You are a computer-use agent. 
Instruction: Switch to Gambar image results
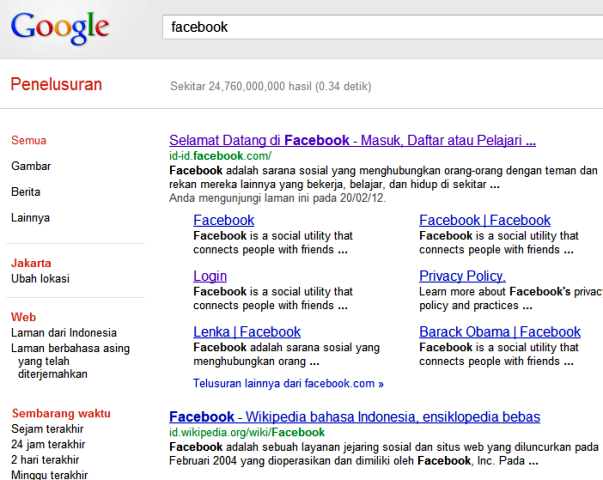31,166
